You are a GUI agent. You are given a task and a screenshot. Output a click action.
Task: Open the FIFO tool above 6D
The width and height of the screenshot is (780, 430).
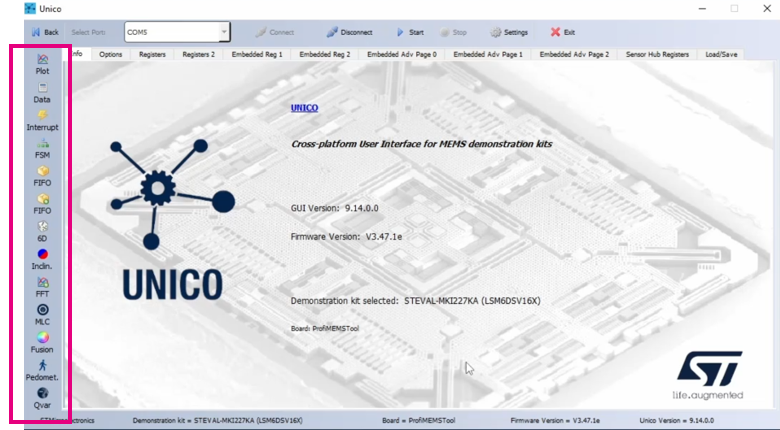(42, 204)
